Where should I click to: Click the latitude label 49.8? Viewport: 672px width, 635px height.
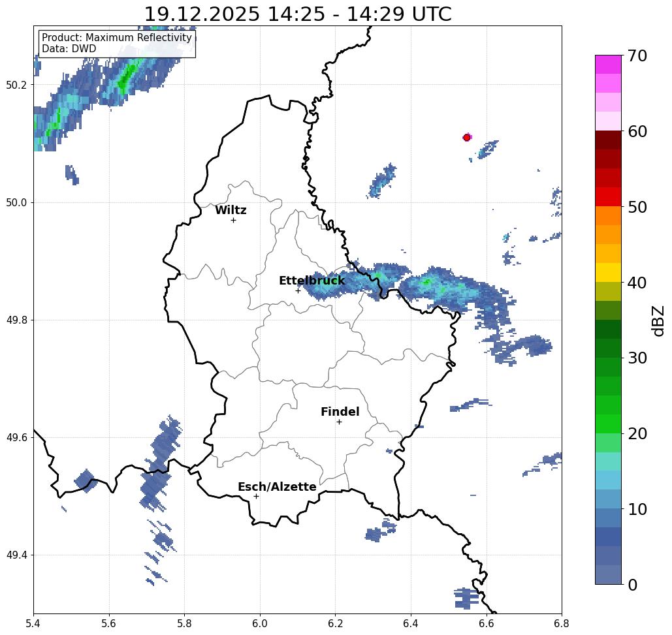tap(16, 320)
